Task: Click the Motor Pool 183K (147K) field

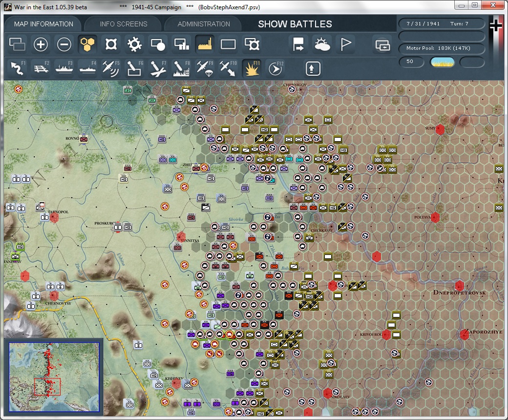Action: [442, 48]
